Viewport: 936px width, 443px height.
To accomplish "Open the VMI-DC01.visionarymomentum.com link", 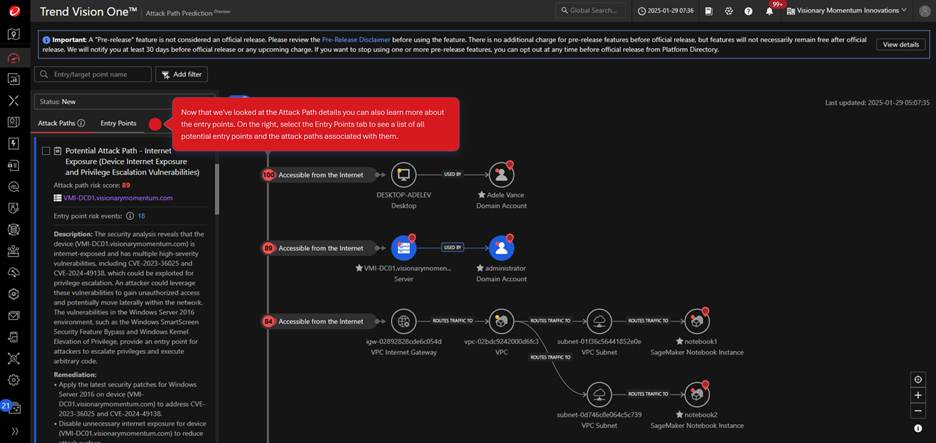I will [x=118, y=198].
